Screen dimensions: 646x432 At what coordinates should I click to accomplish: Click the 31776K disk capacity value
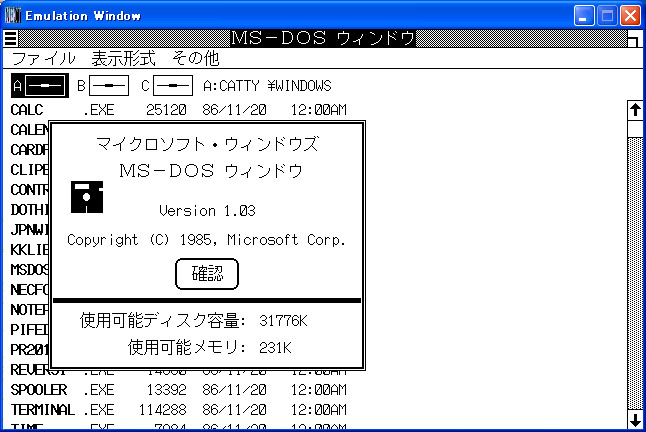[283, 321]
